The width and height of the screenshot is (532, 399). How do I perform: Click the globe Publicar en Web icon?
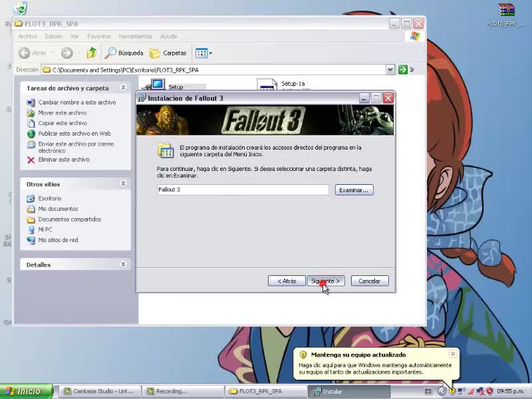(x=31, y=134)
